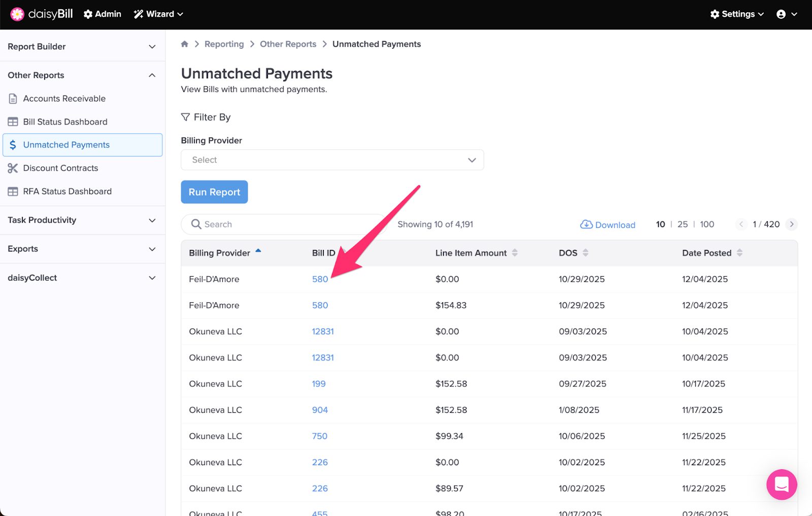Open the Billing Provider select dropdown
The width and height of the screenshot is (812, 516).
pos(332,160)
